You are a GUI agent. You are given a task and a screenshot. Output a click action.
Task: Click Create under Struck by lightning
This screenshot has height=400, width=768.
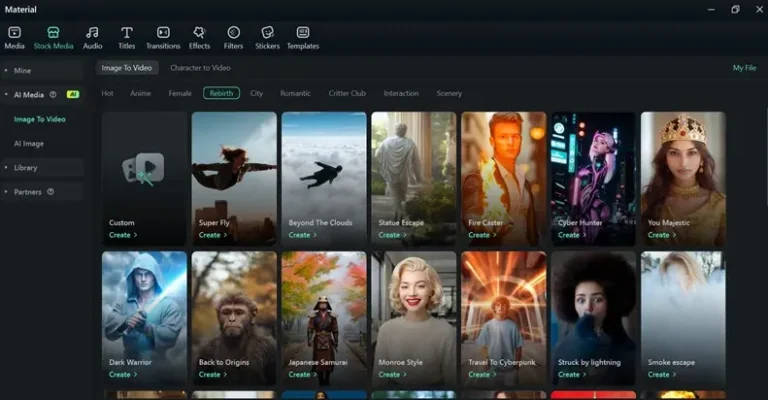pyautogui.click(x=572, y=375)
